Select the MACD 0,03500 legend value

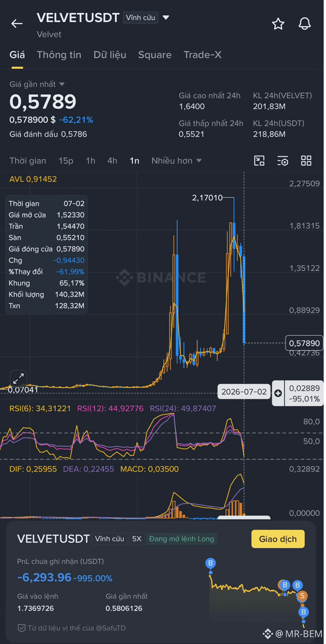(149, 469)
